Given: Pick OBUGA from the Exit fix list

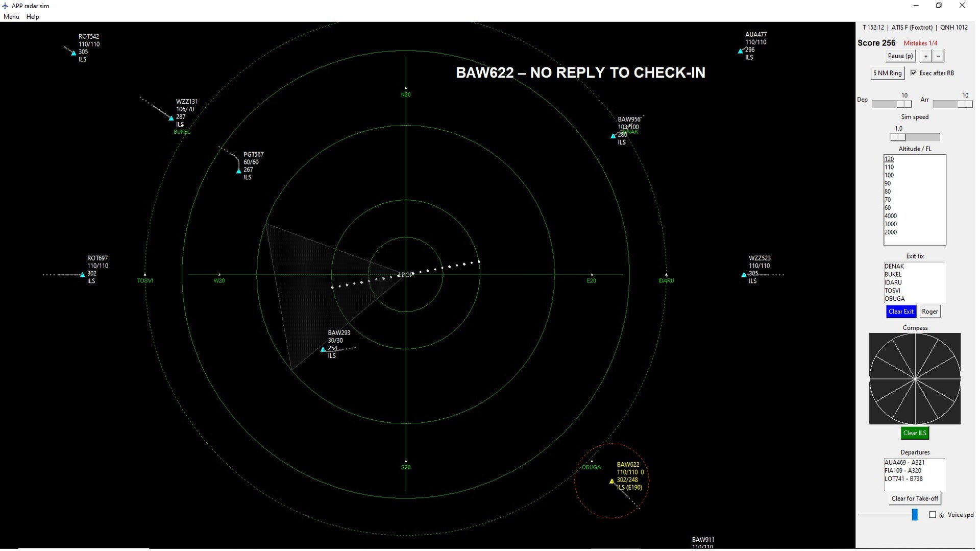Looking at the screenshot, I should [894, 299].
